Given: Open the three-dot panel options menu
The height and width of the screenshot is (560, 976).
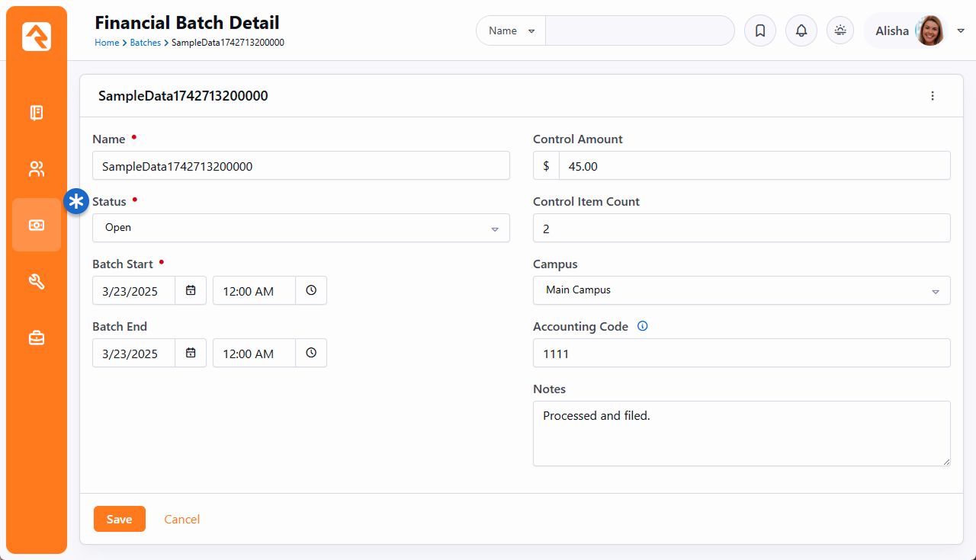Looking at the screenshot, I should [932, 96].
